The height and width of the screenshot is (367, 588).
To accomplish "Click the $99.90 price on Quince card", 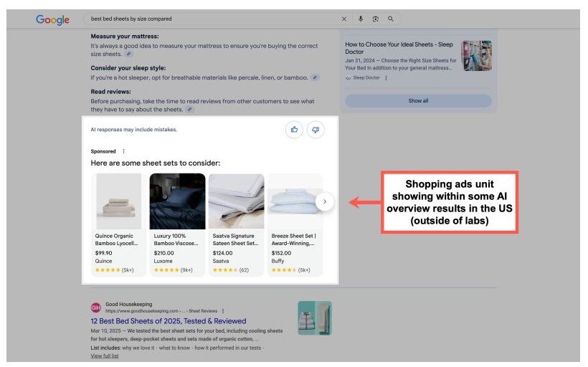I will (x=103, y=253).
